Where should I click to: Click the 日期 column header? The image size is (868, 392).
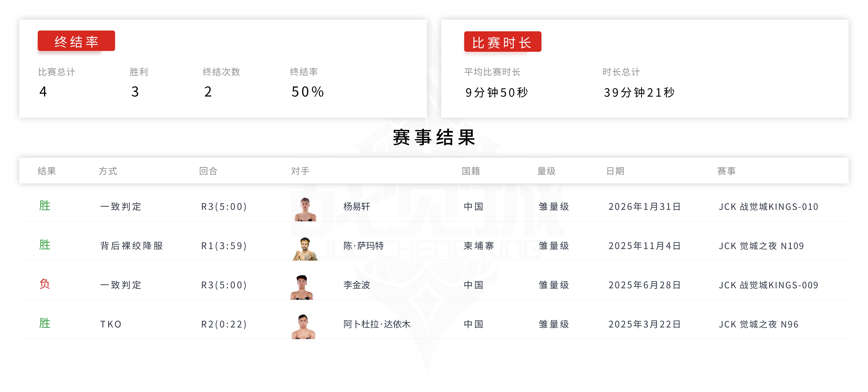point(615,171)
